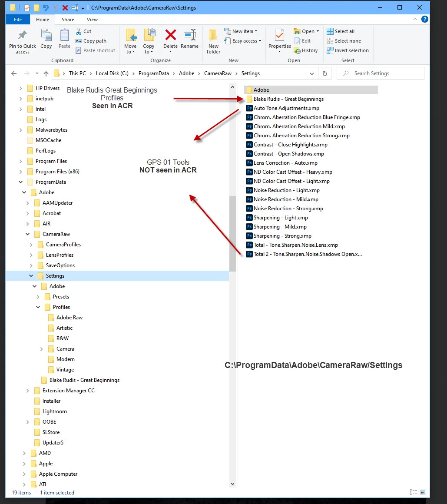Select Sharpening - Strong.xmp file

tap(278, 236)
